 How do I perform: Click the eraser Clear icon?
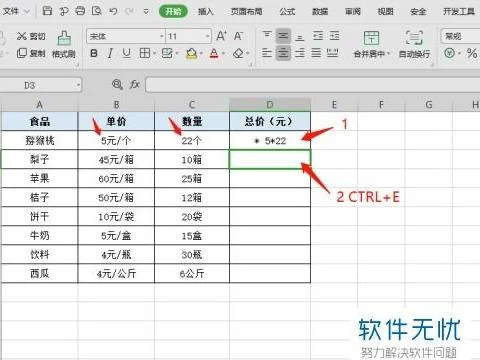tap(238, 53)
